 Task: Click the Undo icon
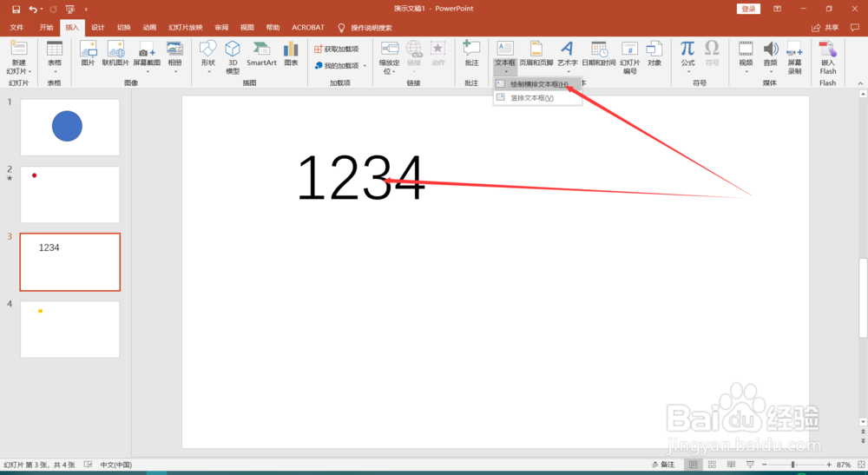click(33, 9)
